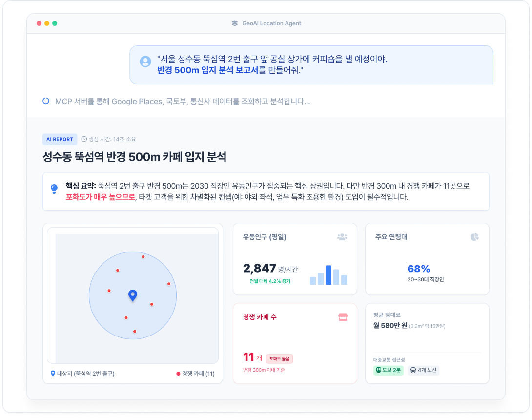Screen dimensions: 532x420
Task: Click the green maximize window button
Action: pos(55,23)
